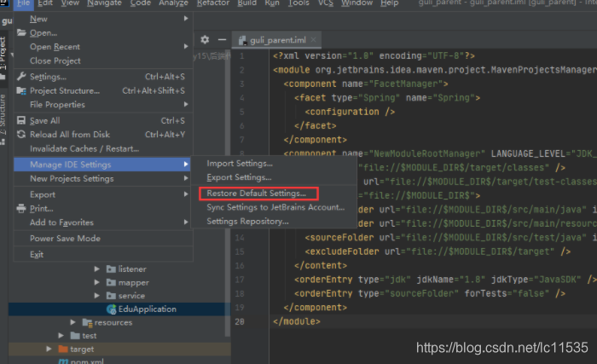
Task: Open Settings Repository... entry
Action: pos(247,222)
